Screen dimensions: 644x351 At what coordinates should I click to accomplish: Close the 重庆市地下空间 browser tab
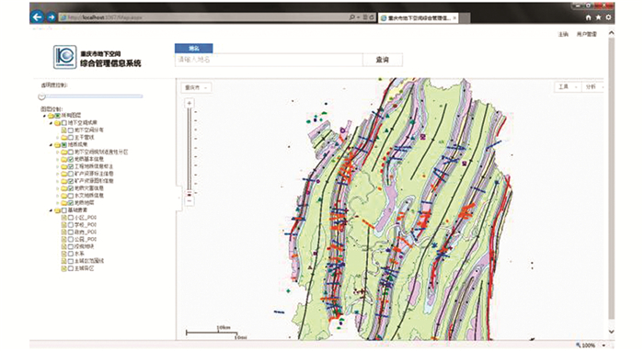point(454,18)
